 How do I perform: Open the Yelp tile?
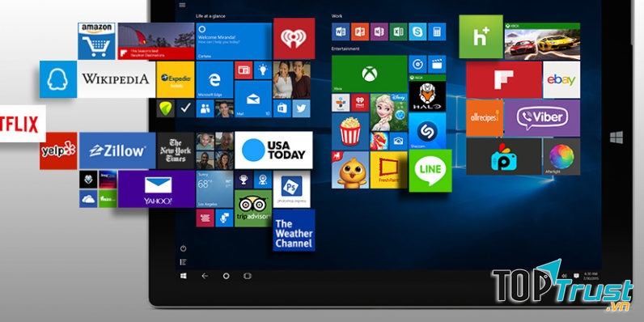click(58, 150)
